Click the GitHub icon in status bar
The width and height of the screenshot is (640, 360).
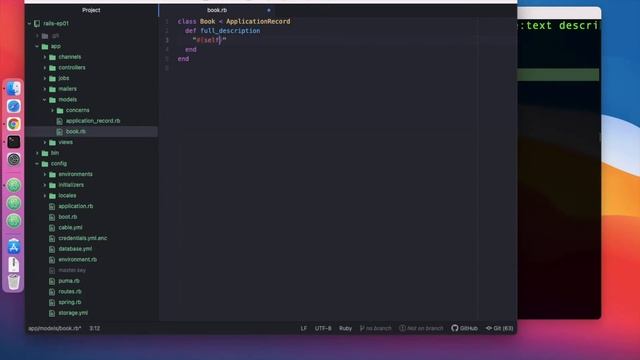pos(455,328)
